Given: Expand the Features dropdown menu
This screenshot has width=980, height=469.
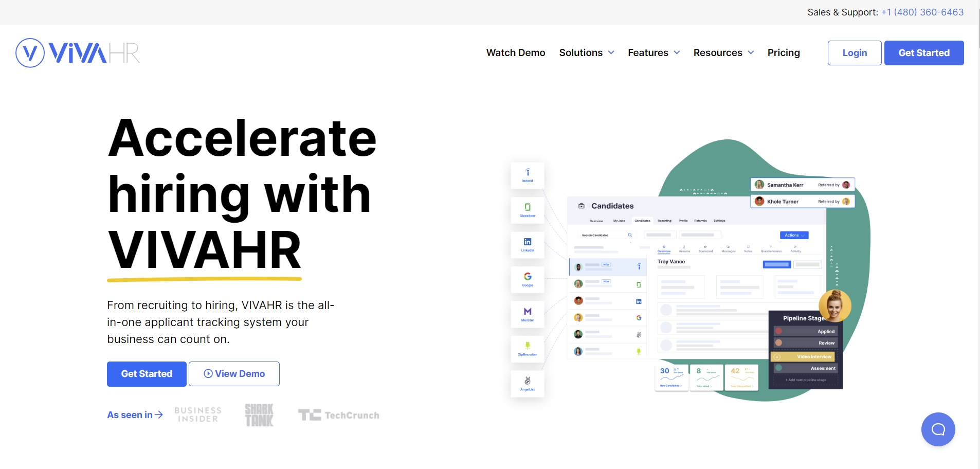Looking at the screenshot, I should point(654,53).
